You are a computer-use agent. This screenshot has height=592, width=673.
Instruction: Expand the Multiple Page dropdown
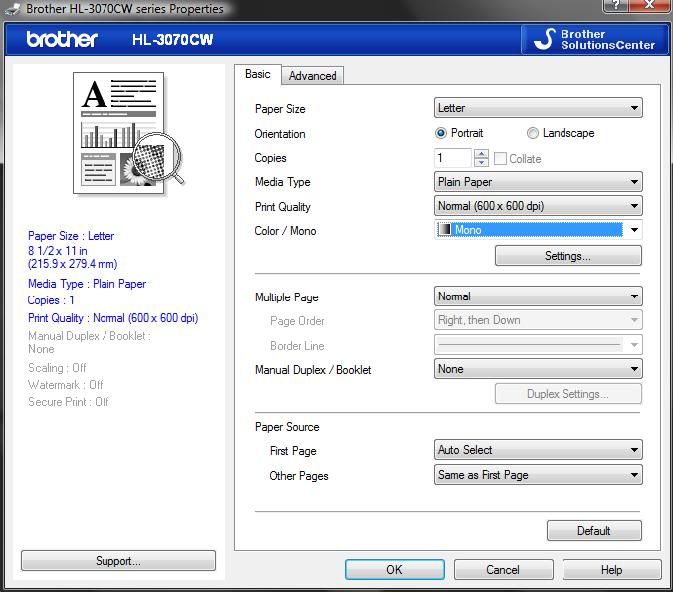538,296
